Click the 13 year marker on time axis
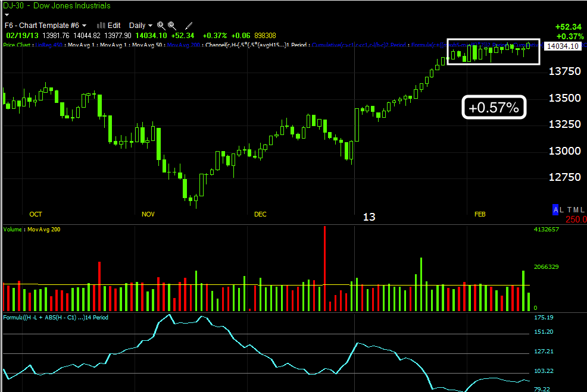This screenshot has height=392, width=587. tap(369, 217)
